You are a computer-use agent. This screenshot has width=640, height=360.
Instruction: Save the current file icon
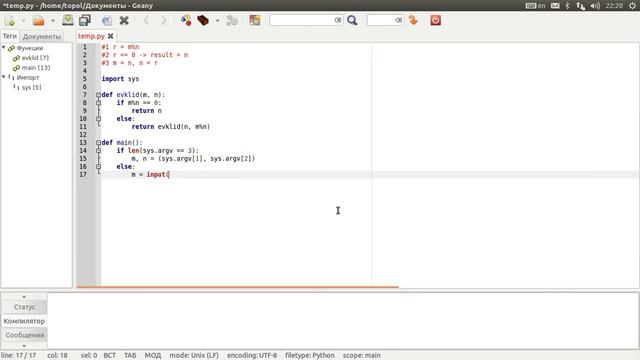68,20
